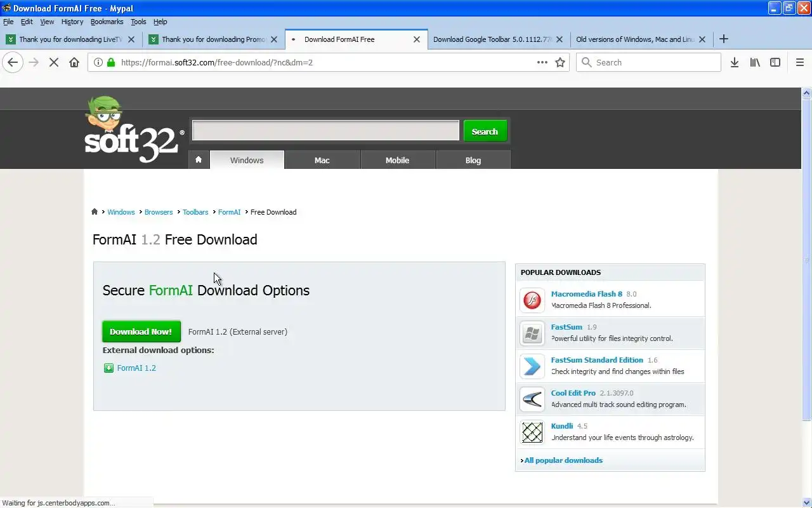Open the FormAI 1.2 external download link
Image resolution: width=812 pixels, height=508 pixels.
point(136,368)
